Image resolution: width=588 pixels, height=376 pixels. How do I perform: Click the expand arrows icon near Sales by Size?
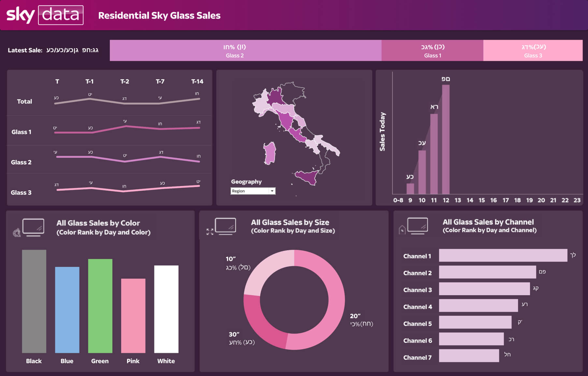210,232
